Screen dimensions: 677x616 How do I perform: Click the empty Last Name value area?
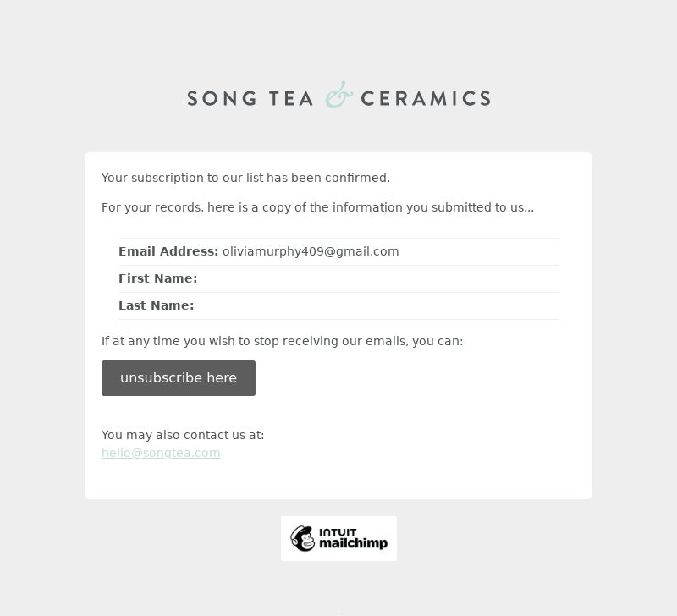377,306
